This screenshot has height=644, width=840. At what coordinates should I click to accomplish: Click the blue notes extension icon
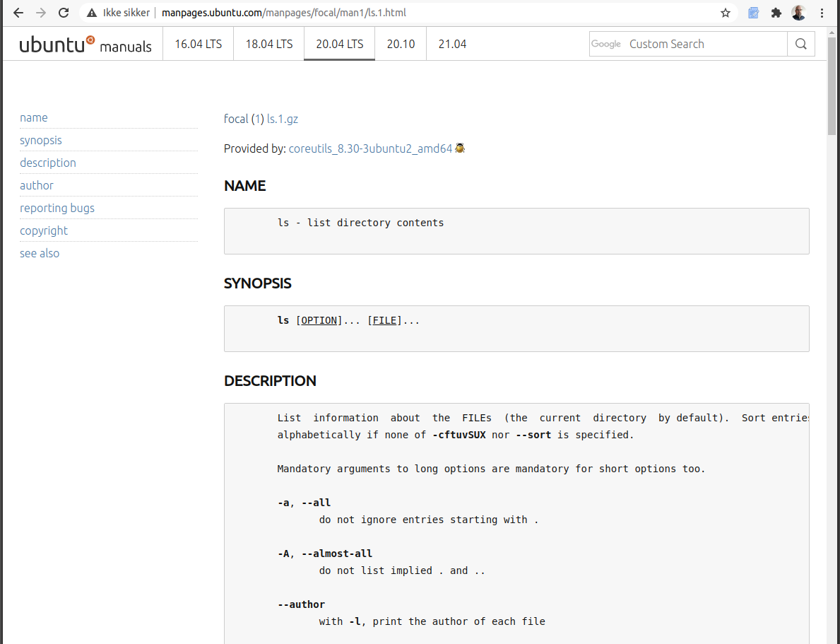(x=754, y=13)
